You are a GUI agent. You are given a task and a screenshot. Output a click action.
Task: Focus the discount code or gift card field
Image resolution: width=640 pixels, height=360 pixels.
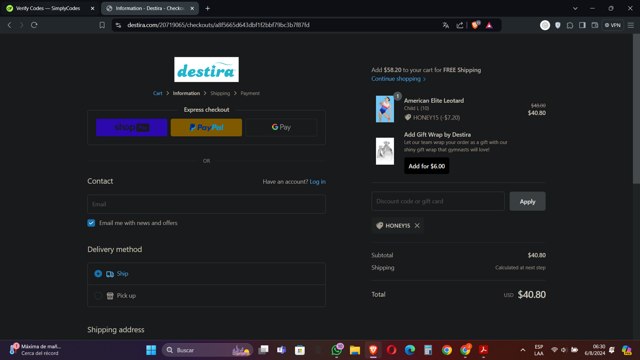click(438, 201)
